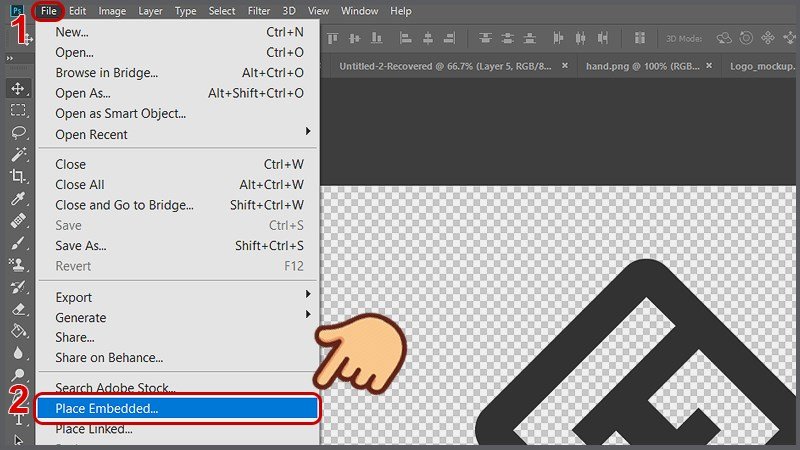
Task: Choose the Paint Bucket tool
Action: coord(17,330)
